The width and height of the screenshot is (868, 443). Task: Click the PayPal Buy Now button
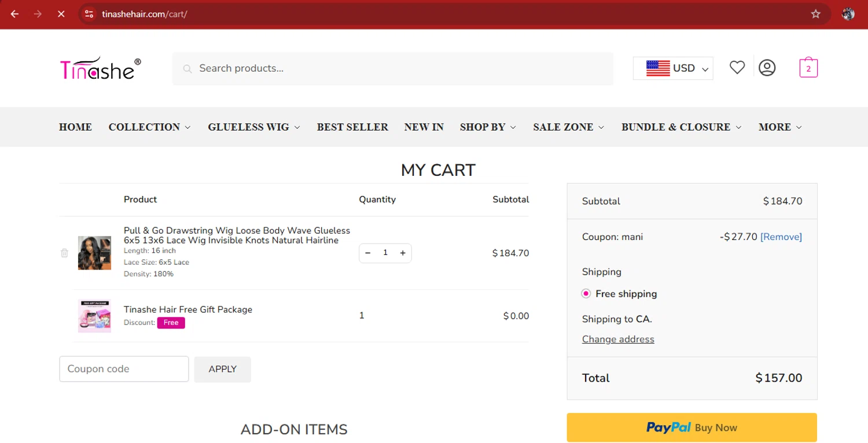tap(692, 427)
